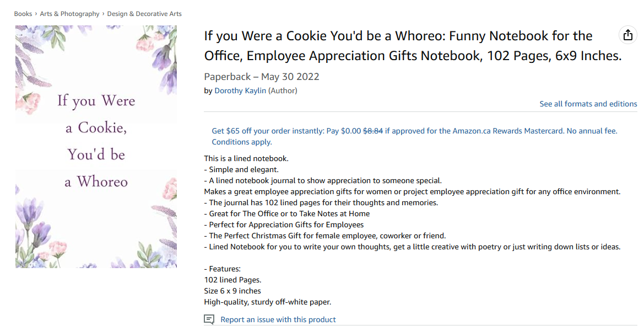The image size is (644, 331).
Task: Click the 'Features:' heading in description
Action: [223, 269]
